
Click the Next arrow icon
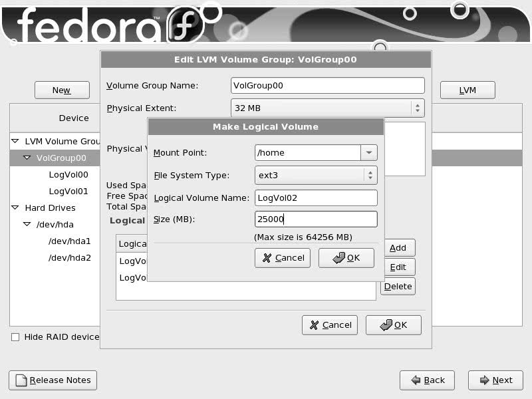pos(485,380)
